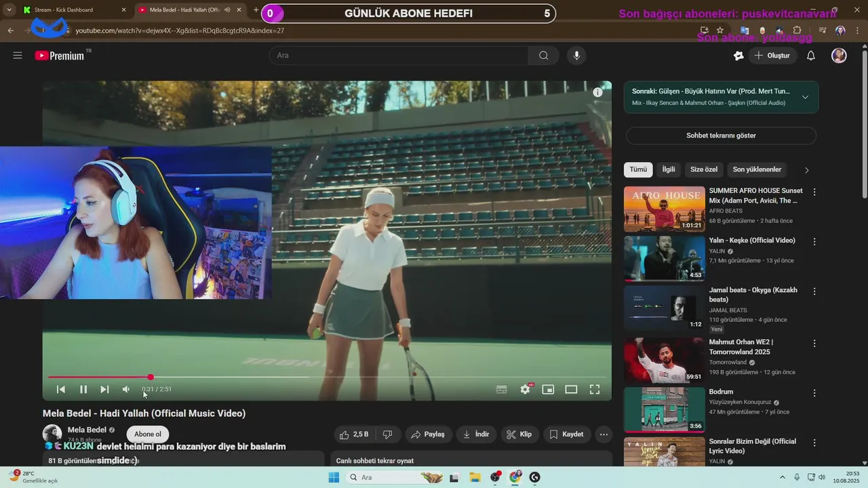
Task: Show more filter chips with right arrow
Action: [806, 170]
